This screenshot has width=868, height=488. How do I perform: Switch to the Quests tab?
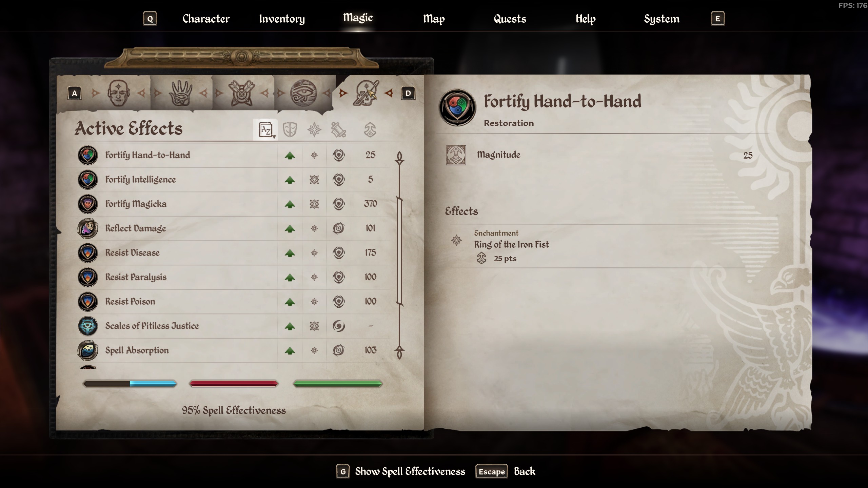point(510,19)
